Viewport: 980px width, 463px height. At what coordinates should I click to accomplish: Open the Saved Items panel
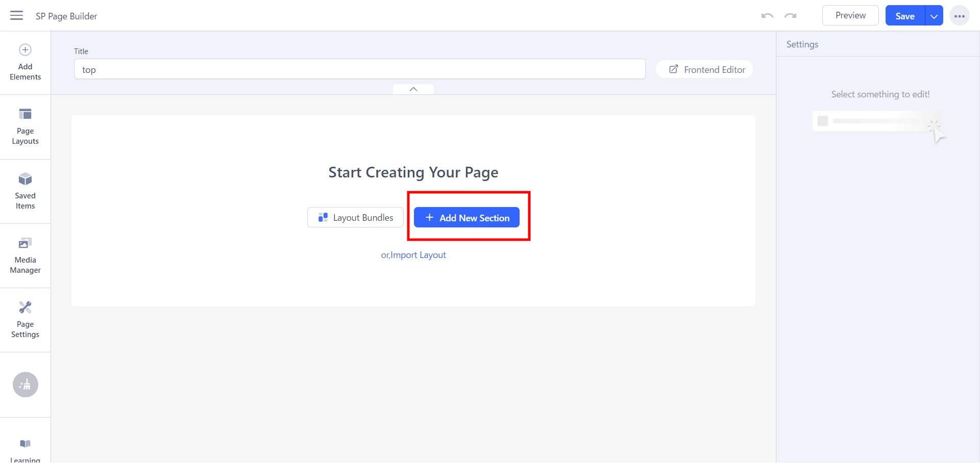(x=25, y=192)
